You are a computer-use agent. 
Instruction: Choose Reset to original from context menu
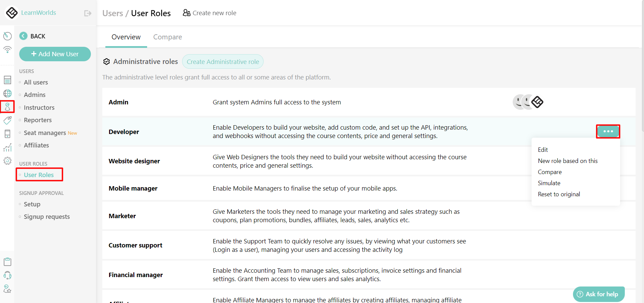559,194
